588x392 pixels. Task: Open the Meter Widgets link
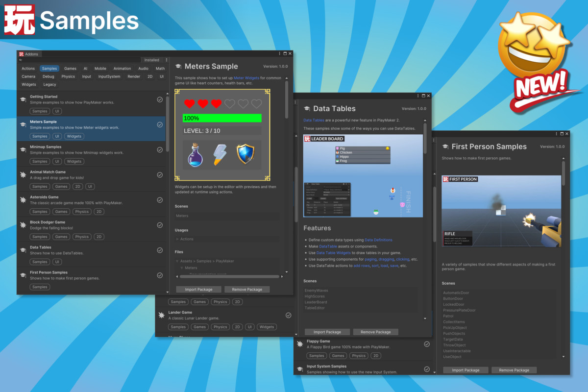[x=246, y=78]
